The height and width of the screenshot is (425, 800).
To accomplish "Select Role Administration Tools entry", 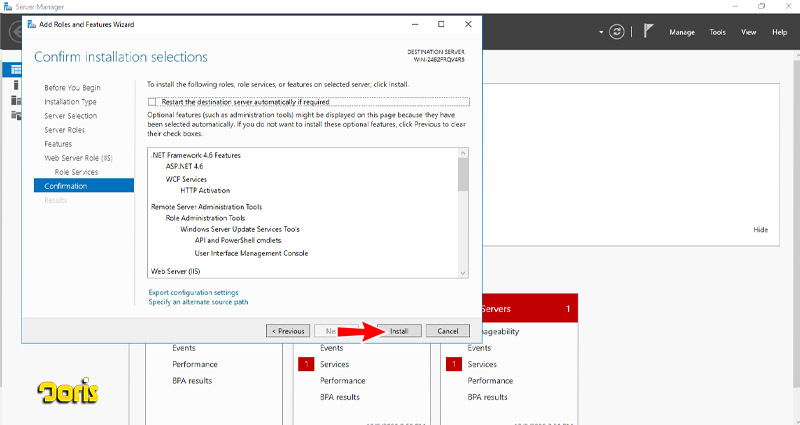I will [205, 218].
